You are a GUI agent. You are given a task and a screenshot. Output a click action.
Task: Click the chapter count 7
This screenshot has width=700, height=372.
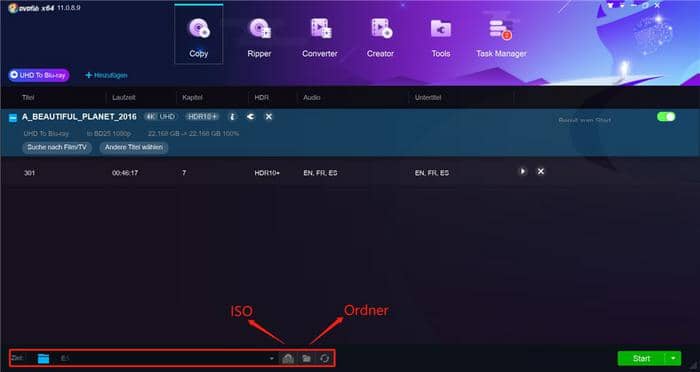[x=184, y=173]
